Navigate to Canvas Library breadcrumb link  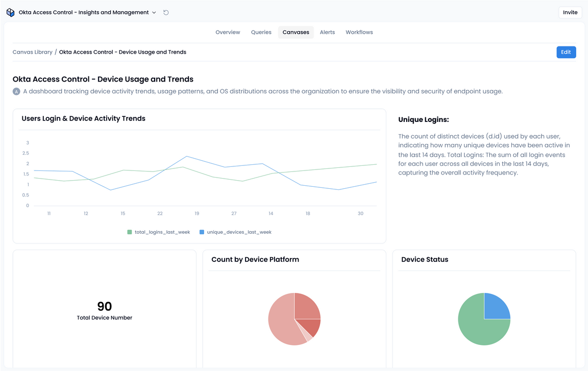click(33, 52)
